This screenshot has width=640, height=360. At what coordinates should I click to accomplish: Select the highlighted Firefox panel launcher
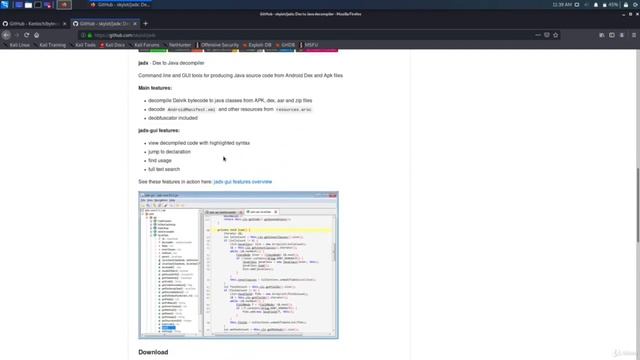[x=64, y=5]
